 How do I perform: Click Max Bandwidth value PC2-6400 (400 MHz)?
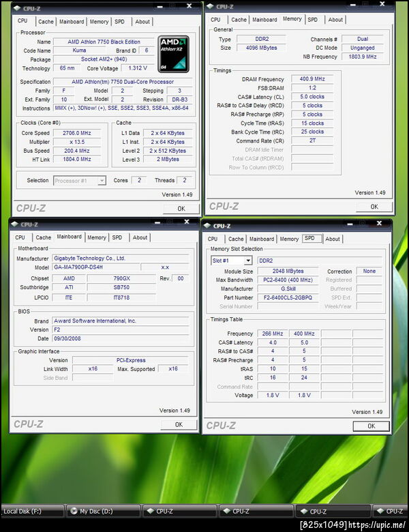point(288,280)
